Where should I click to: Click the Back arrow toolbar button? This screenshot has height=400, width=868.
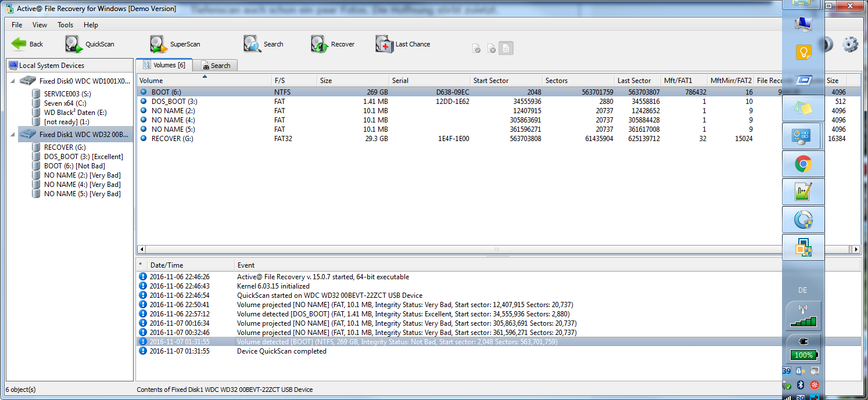(x=27, y=44)
